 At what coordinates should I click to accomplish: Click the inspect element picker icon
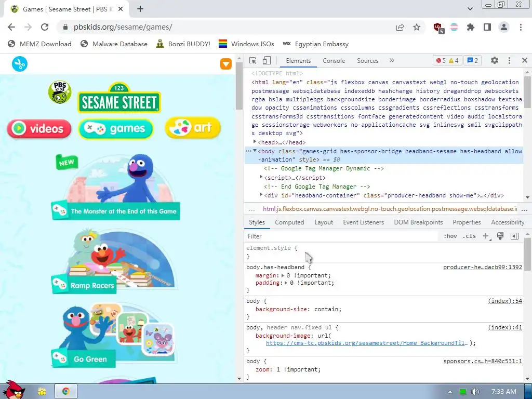point(252,60)
